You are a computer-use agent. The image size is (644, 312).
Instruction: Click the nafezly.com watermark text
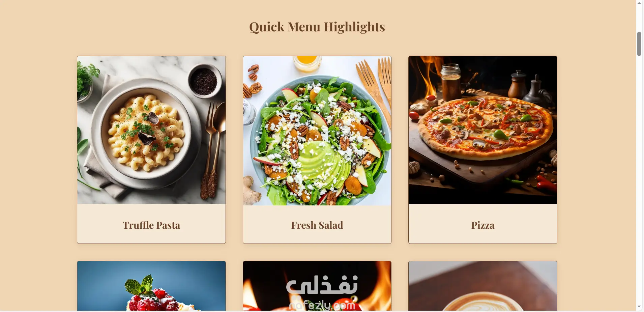coord(322,305)
